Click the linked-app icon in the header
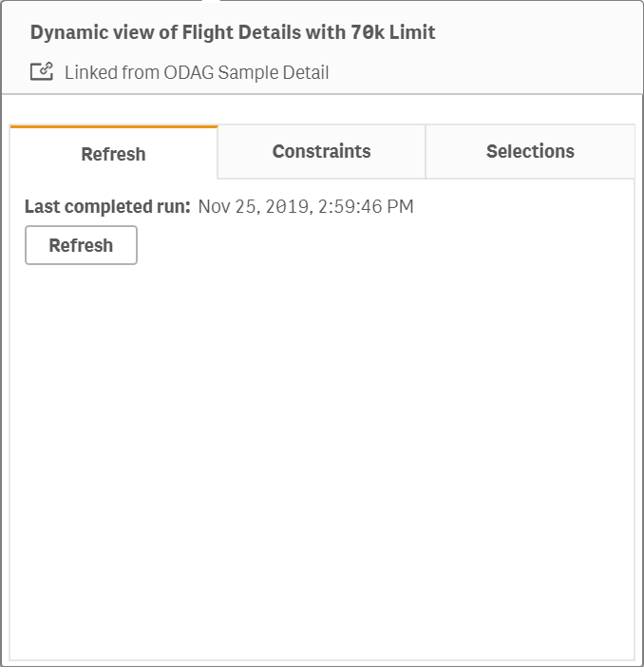Viewport: 644px width, 667px height. tap(41, 71)
